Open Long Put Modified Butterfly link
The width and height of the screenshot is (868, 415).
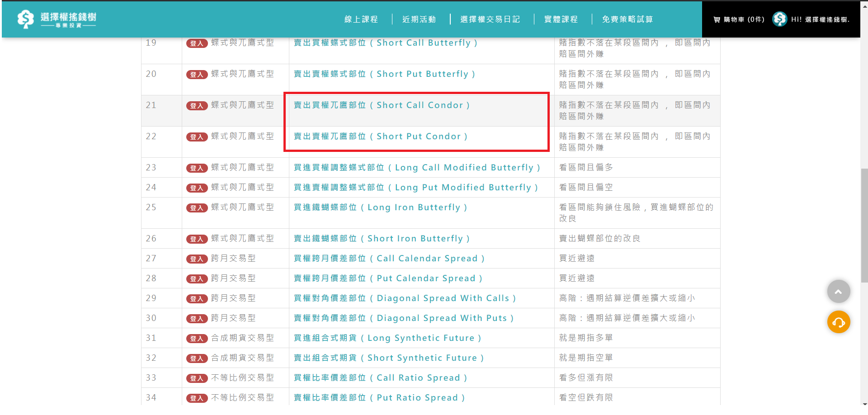click(416, 187)
